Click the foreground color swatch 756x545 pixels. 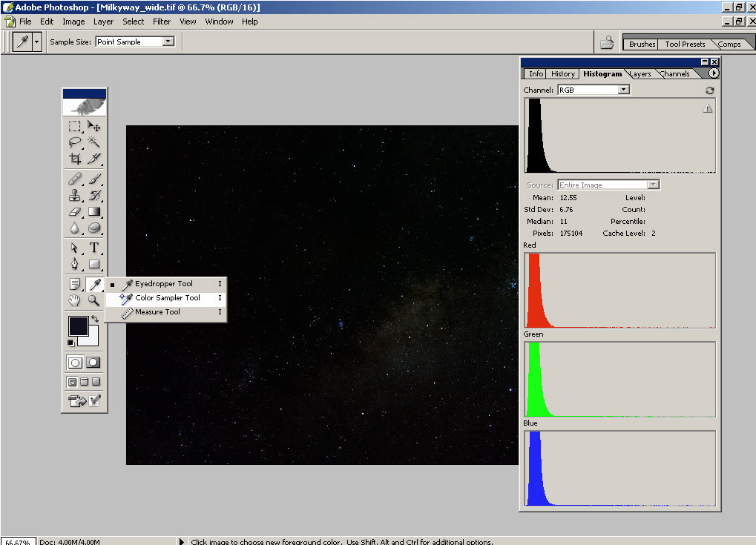click(x=78, y=326)
